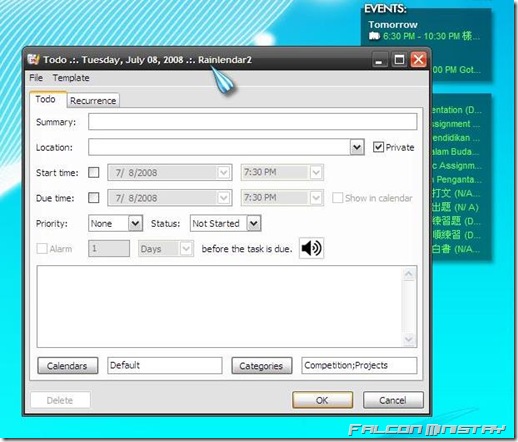Close the Todo window with red X
Viewport: 518px width, 442px height.
[418, 60]
